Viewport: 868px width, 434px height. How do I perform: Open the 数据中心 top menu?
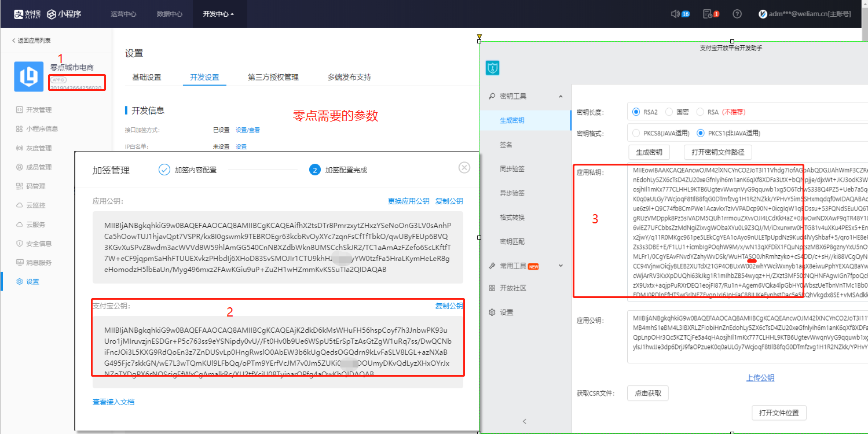click(169, 14)
